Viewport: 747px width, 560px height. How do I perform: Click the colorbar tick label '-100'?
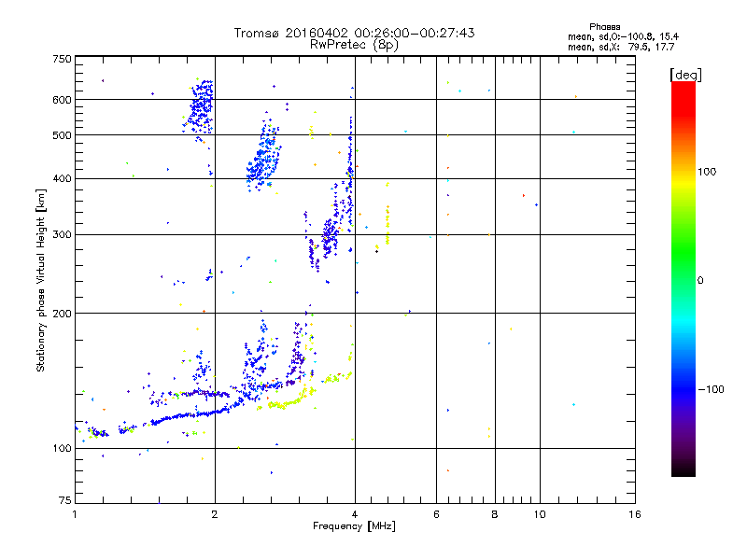tap(711, 389)
